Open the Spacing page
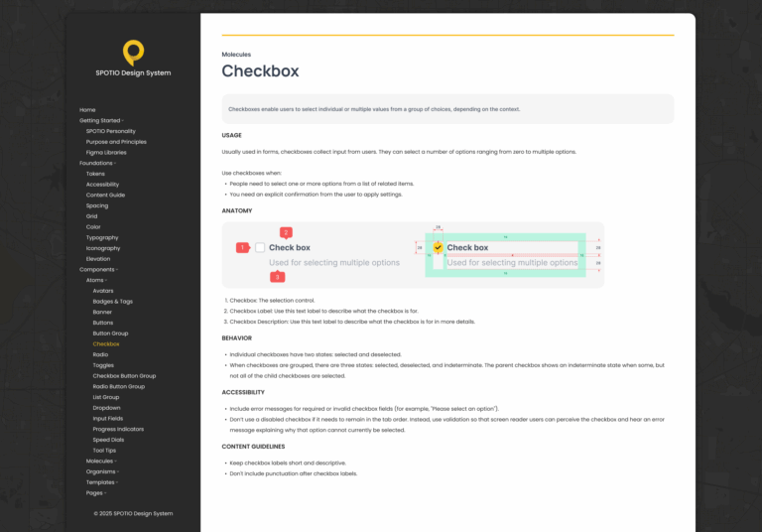Viewport: 762px width, 532px height. 97,205
